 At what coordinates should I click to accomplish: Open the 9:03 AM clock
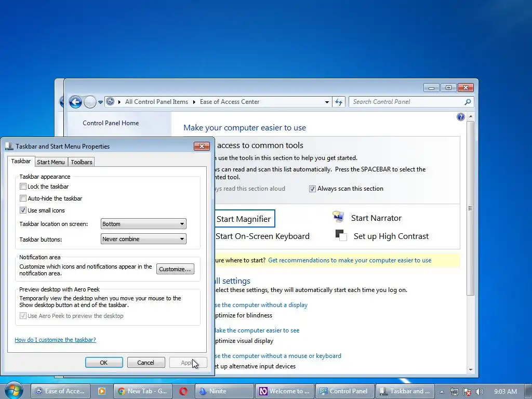(x=505, y=392)
